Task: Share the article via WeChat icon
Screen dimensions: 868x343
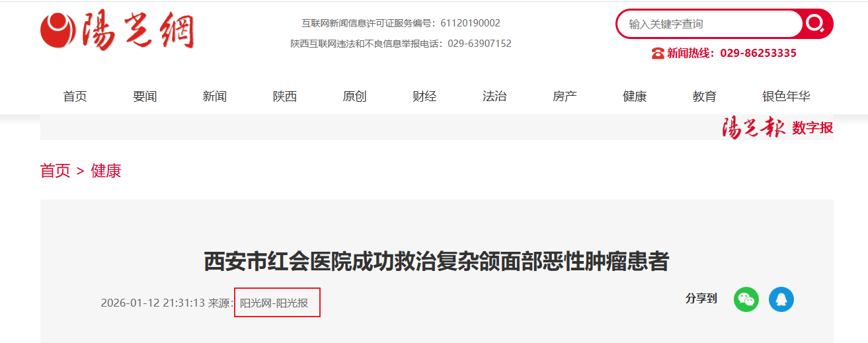Action: point(746,299)
